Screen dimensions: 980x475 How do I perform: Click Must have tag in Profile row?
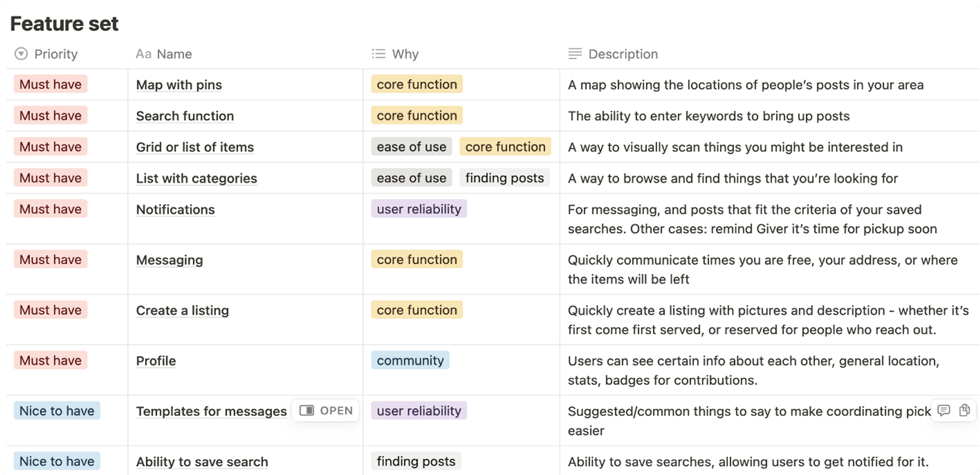click(x=51, y=360)
